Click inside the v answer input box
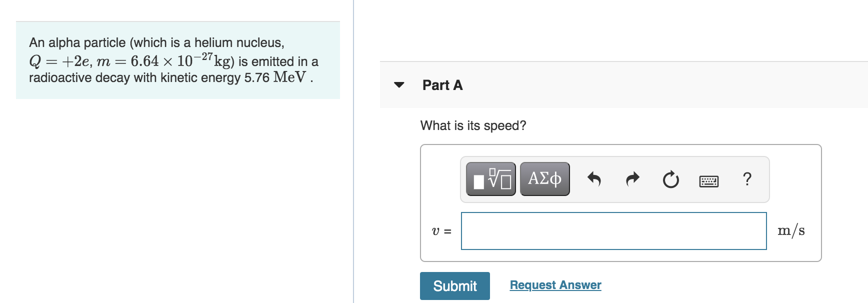 click(x=612, y=230)
